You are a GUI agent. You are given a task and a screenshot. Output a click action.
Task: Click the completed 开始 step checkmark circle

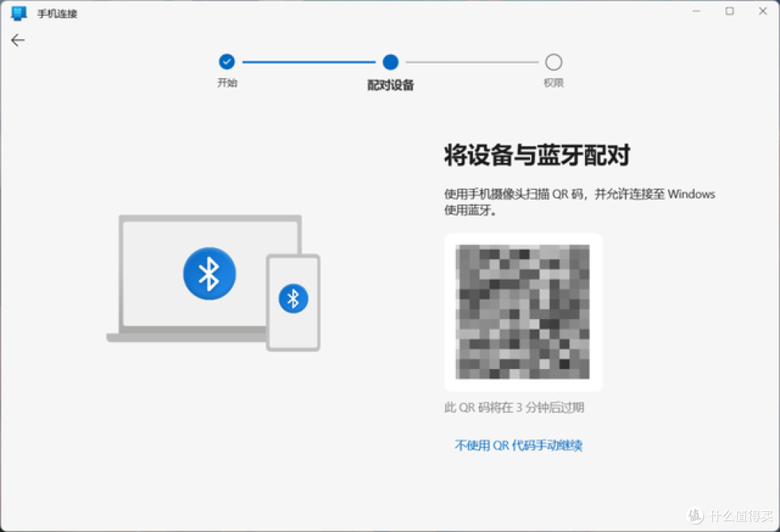(227, 61)
